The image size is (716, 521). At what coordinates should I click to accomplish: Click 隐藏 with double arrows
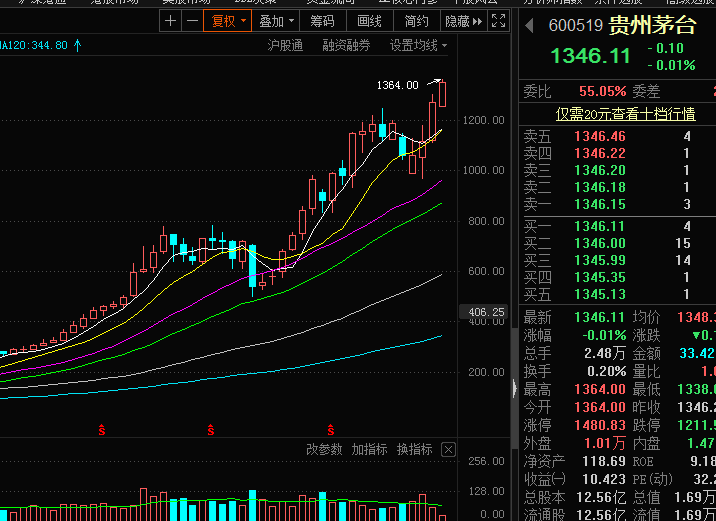(463, 21)
